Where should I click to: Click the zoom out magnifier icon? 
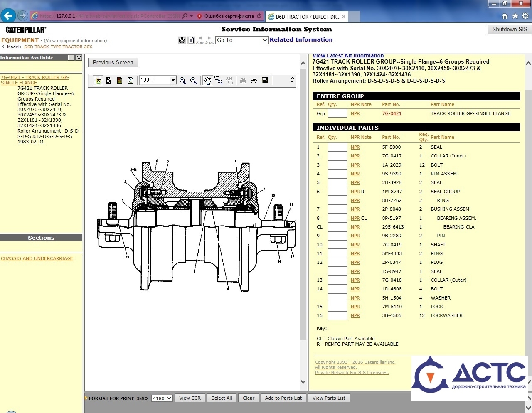(193, 81)
